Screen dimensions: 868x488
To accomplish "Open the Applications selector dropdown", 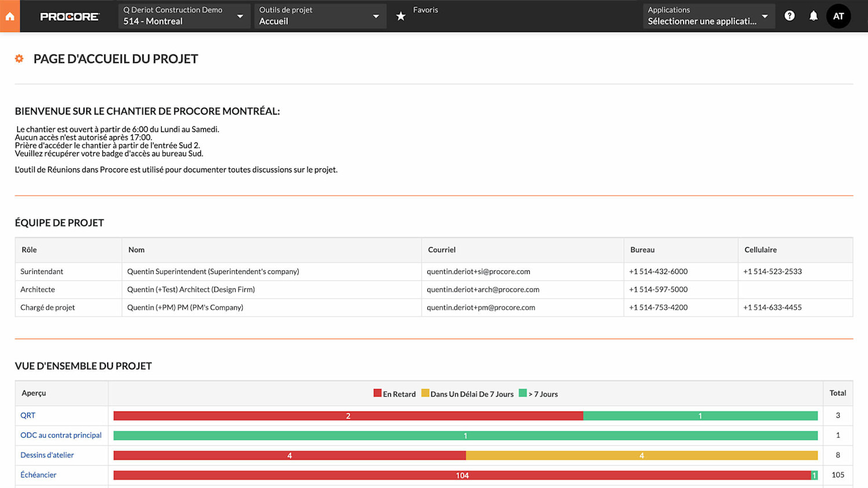I will coord(708,16).
